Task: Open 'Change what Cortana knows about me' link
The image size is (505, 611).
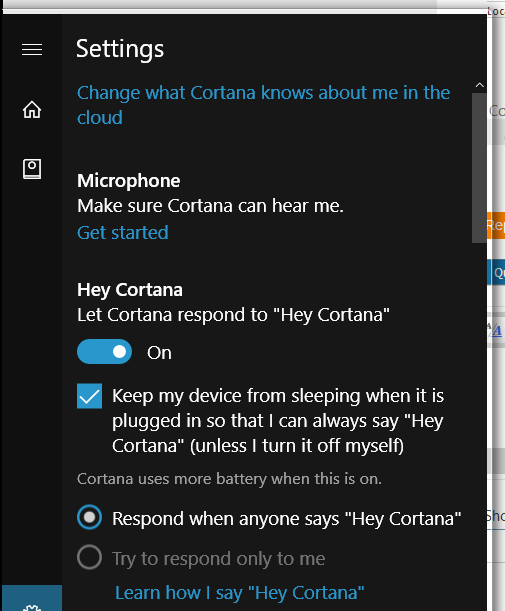Action: pos(263,105)
